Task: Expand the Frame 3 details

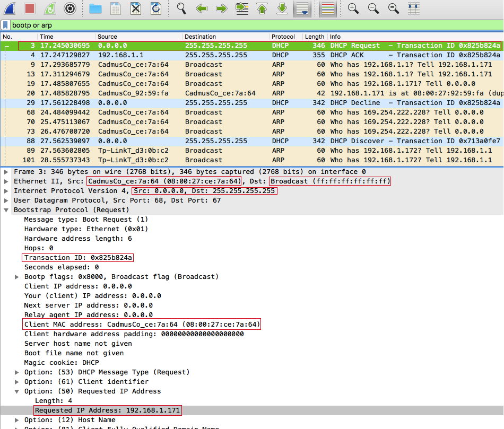Action: pos(6,172)
